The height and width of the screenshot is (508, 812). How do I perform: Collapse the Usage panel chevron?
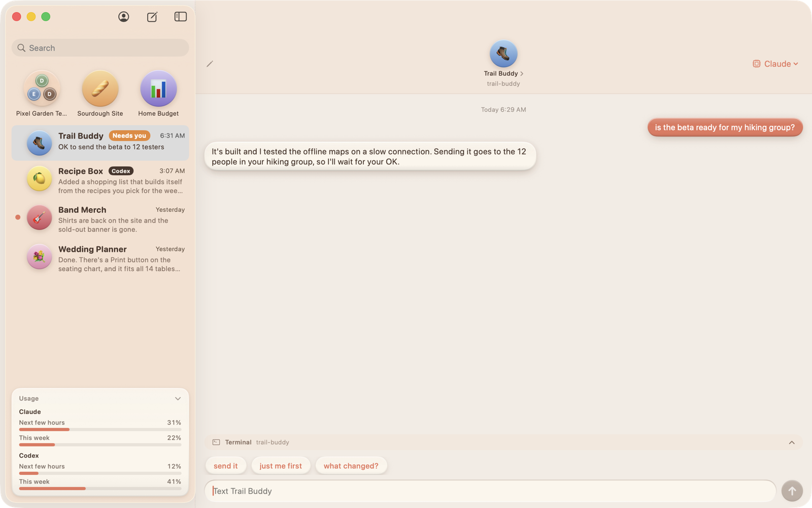click(178, 399)
